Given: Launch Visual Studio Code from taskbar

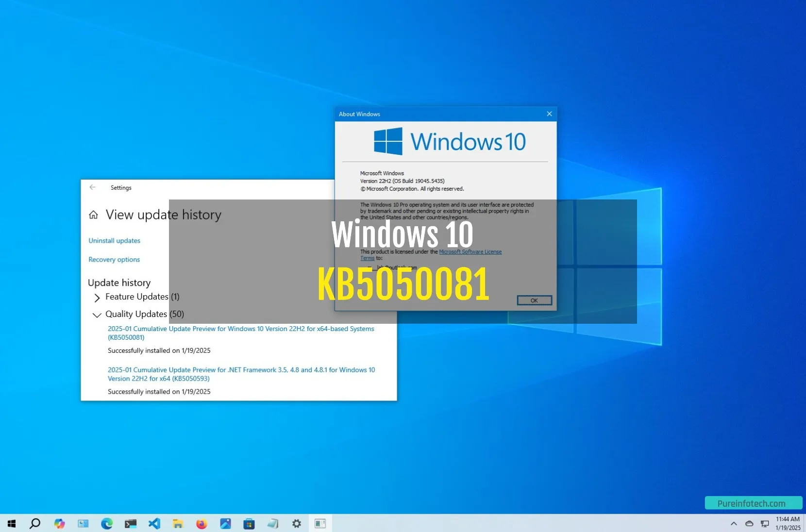Looking at the screenshot, I should (154, 523).
